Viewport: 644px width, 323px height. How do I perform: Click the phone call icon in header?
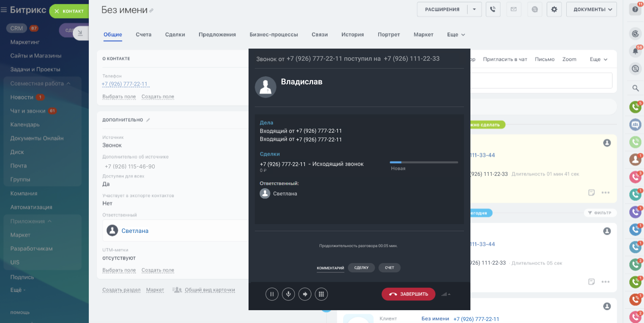click(x=493, y=9)
